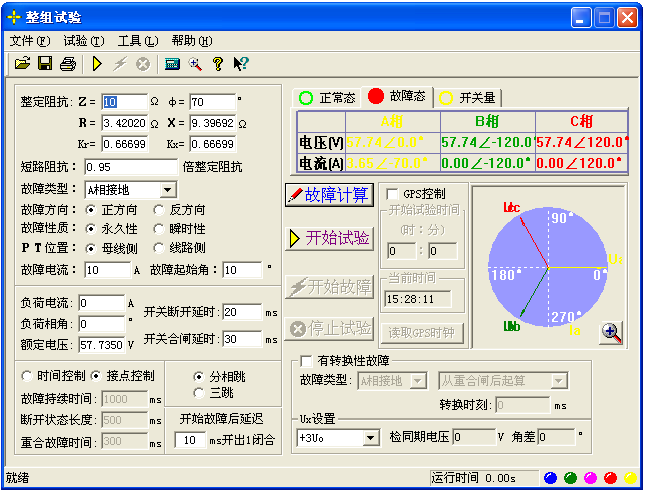Click the 停止试验 button
This screenshot has height=492, width=647.
click(329, 329)
